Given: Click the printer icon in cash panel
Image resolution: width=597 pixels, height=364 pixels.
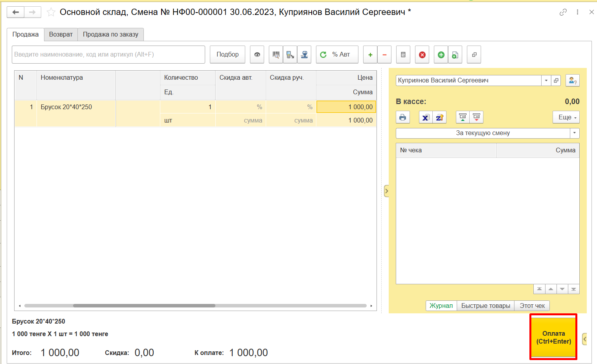Looking at the screenshot, I should click(402, 117).
